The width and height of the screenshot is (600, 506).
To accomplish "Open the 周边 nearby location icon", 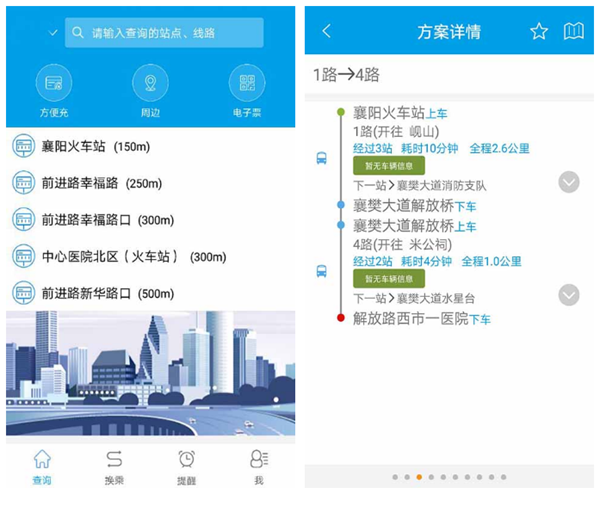I will [x=150, y=84].
